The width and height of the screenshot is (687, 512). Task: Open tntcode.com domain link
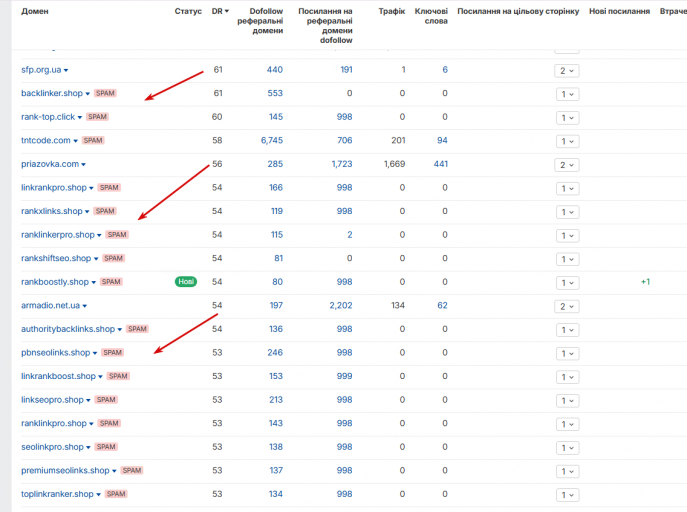point(46,141)
